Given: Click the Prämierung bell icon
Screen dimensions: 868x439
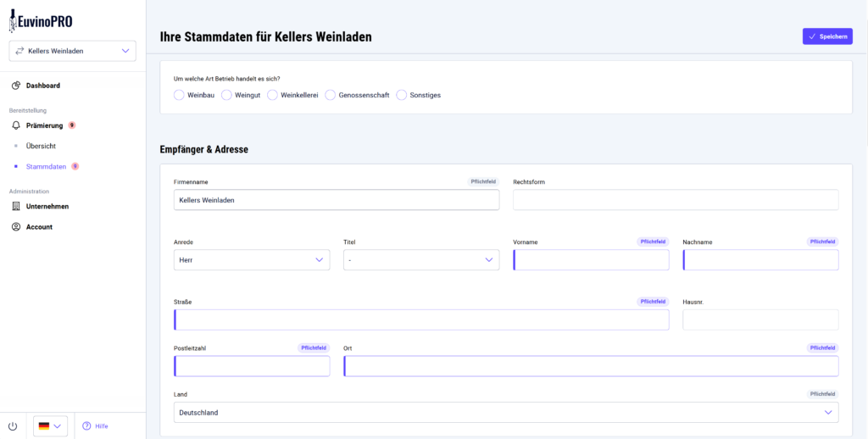Looking at the screenshot, I should point(16,125).
